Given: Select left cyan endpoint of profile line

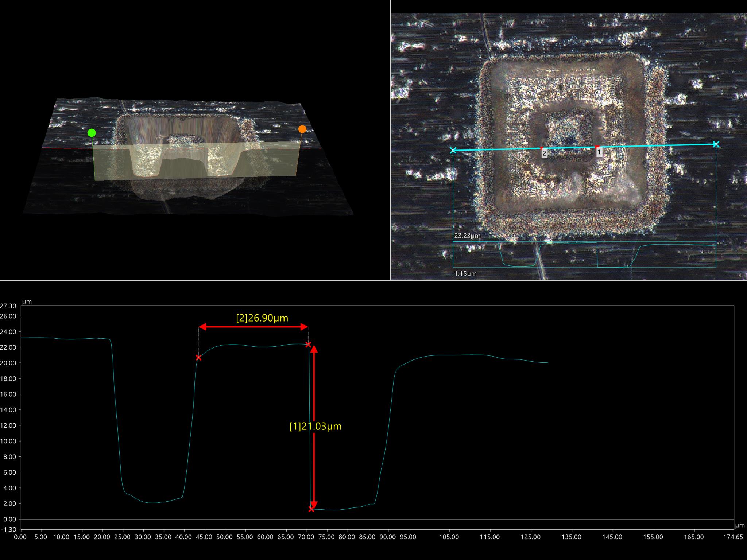Looking at the screenshot, I should 453,150.
